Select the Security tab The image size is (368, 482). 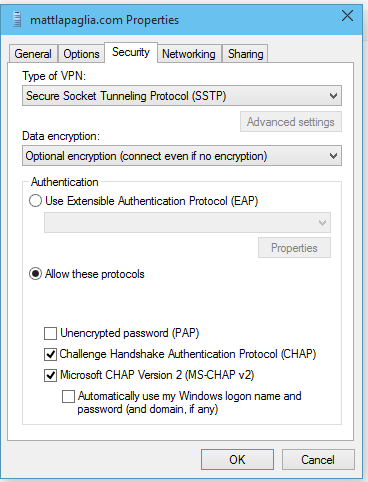point(131,52)
